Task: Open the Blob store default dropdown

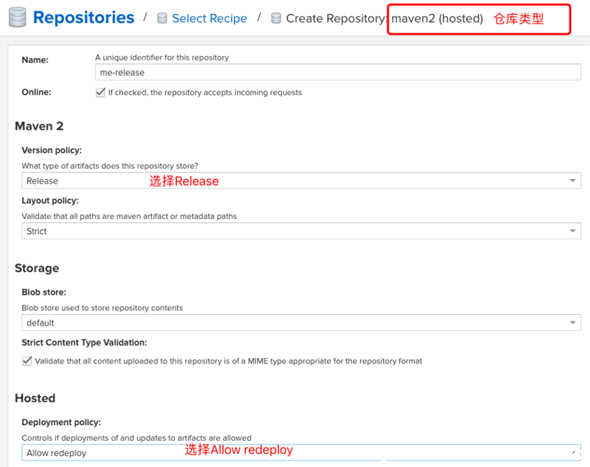Action: (301, 323)
